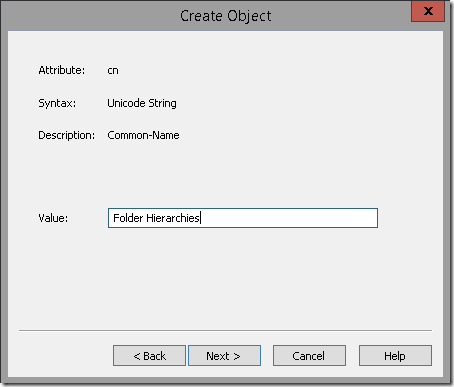Click the Unicode String syntax text
The width and height of the screenshot is (454, 387).
tap(142, 103)
